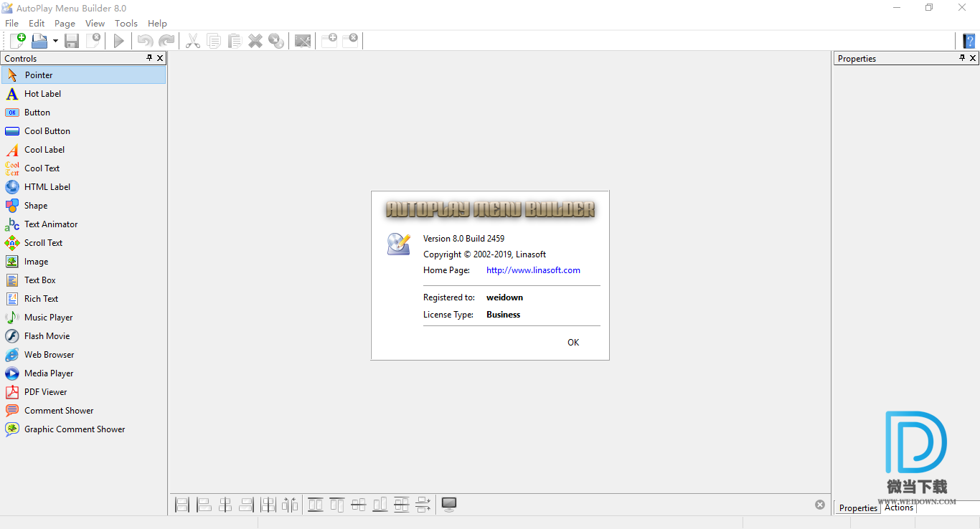Choose the Text Animator control

(x=83, y=224)
